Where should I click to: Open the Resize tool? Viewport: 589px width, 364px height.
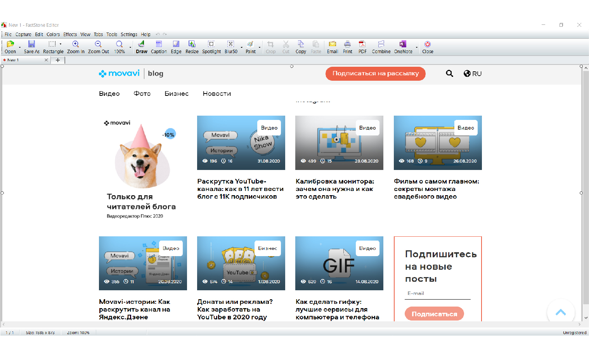[192, 47]
